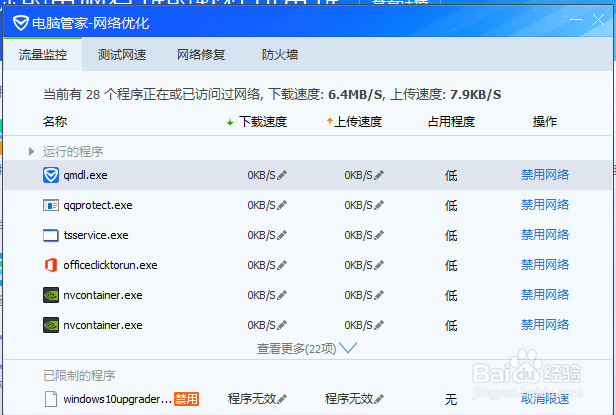Select the tsservice.exe row name
This screenshot has height=415, width=616.
pos(96,235)
